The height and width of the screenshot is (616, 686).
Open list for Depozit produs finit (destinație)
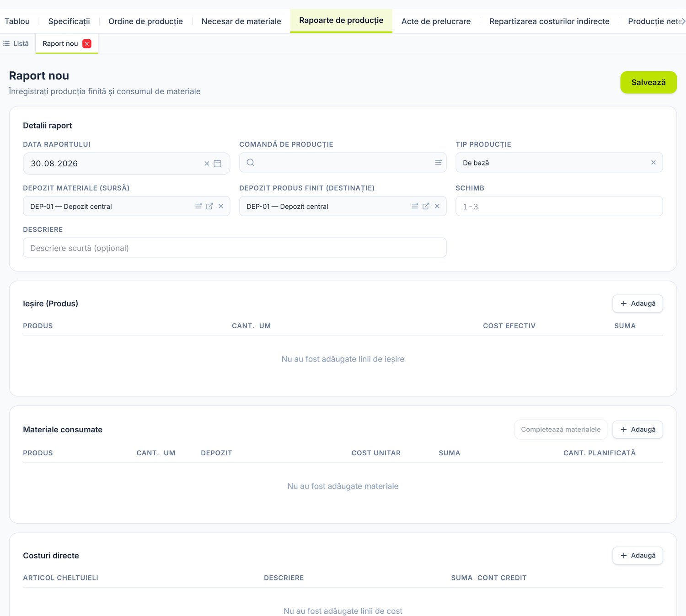pos(415,206)
